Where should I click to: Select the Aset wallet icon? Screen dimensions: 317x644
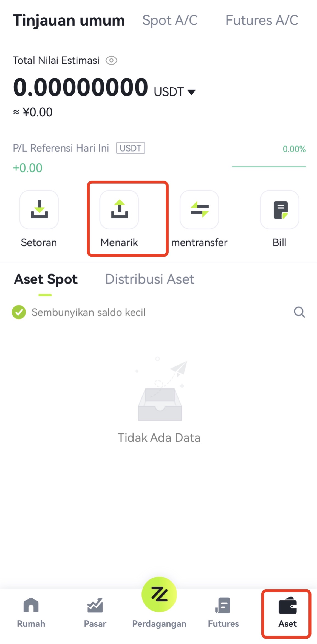287,605
